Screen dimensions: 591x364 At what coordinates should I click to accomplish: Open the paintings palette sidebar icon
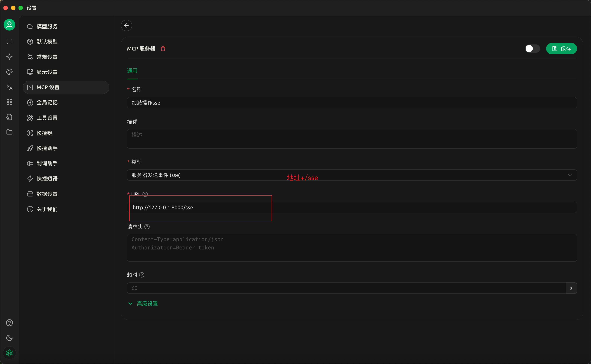pos(9,72)
